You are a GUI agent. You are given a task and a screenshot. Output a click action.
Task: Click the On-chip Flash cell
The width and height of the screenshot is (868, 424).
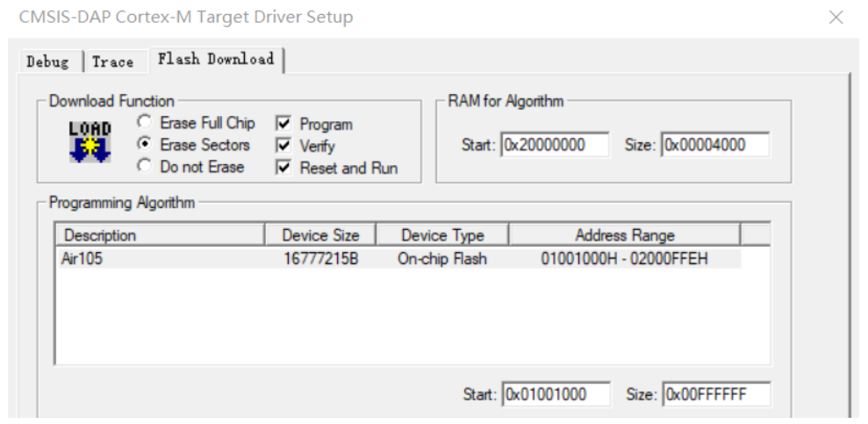coord(442,258)
